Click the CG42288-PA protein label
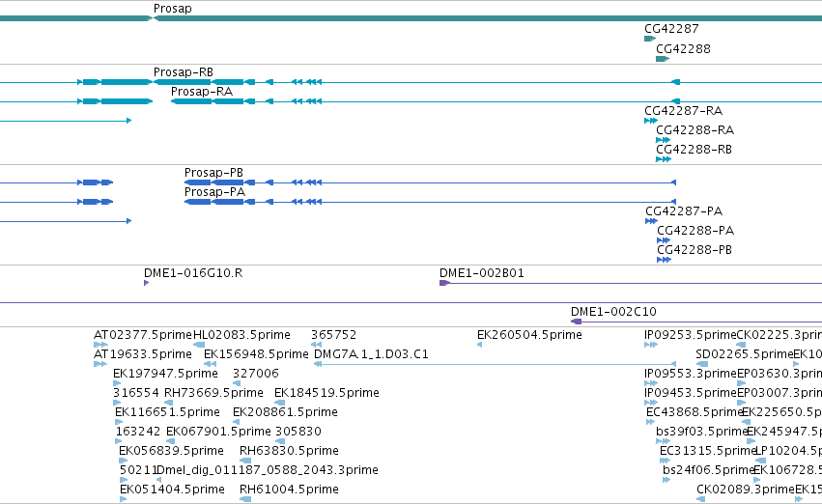 click(695, 231)
